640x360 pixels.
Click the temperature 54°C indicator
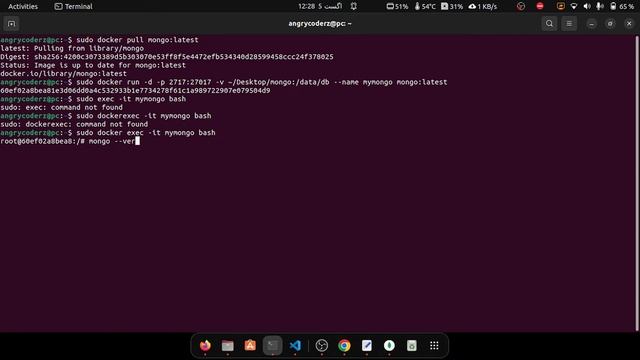425,6
